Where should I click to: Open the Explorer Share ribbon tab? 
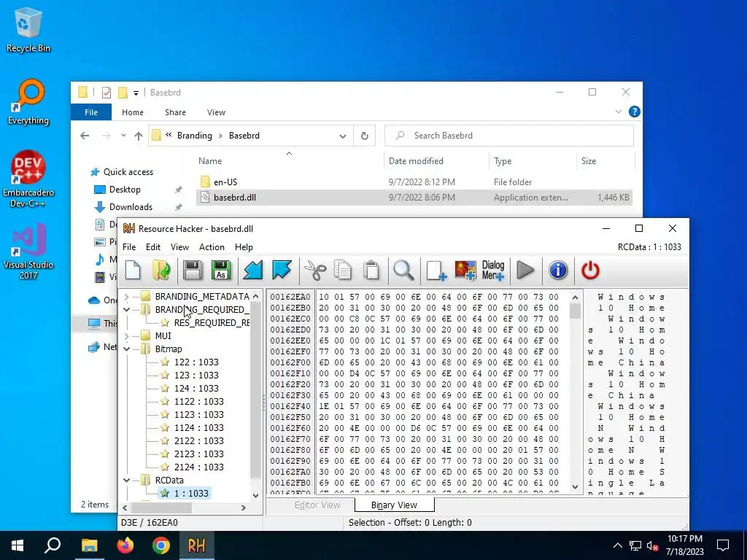tap(175, 112)
